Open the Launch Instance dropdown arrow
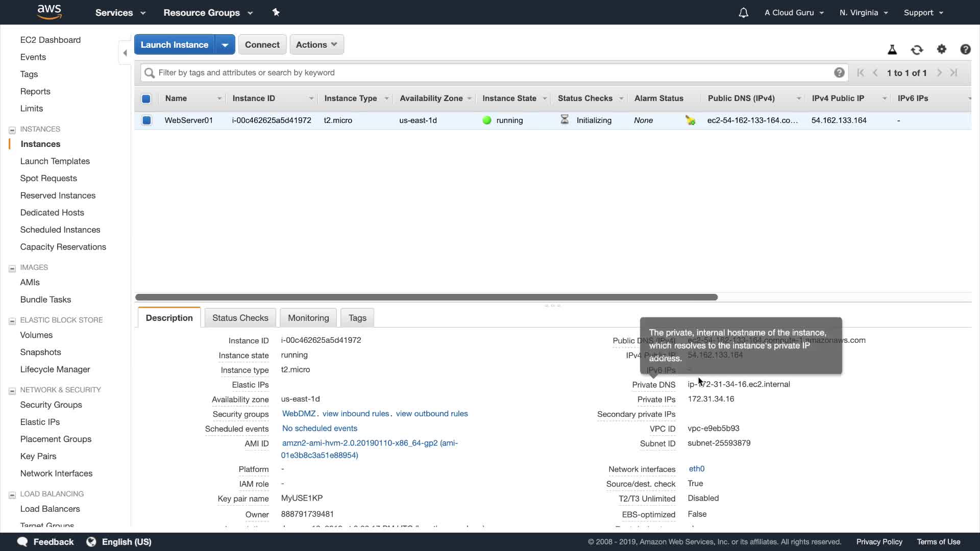This screenshot has height=551, width=980. 225,45
